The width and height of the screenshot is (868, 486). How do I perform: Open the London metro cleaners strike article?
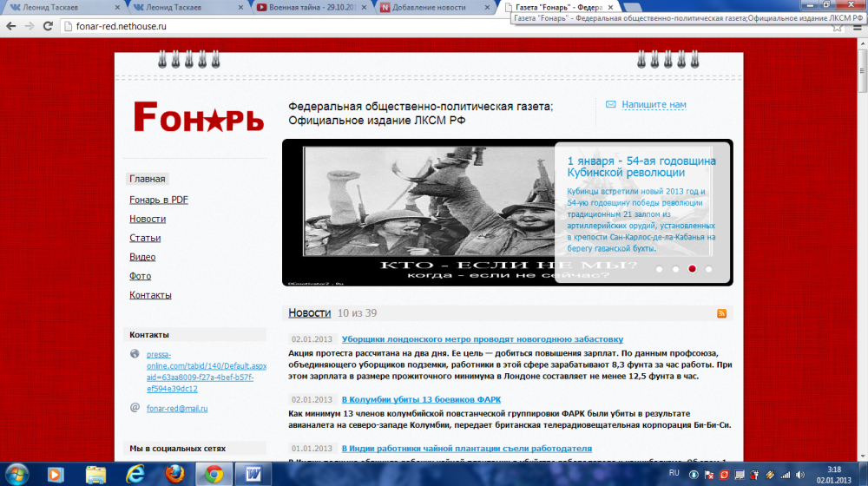(482, 339)
